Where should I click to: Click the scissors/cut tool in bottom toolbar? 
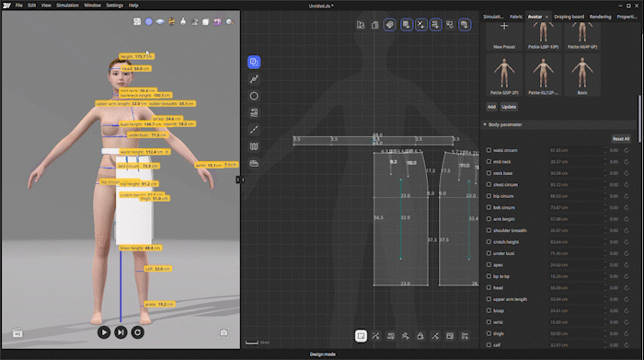coord(375,336)
